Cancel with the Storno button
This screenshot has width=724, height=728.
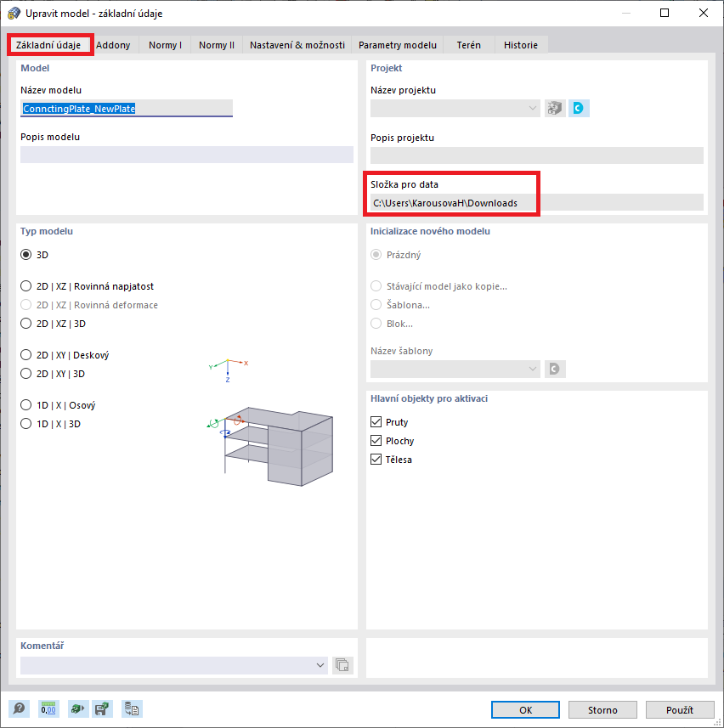click(602, 710)
